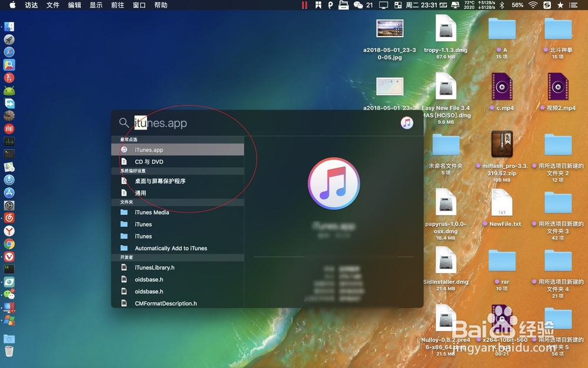
Task: Open Finder from the Dock
Action: (9, 26)
